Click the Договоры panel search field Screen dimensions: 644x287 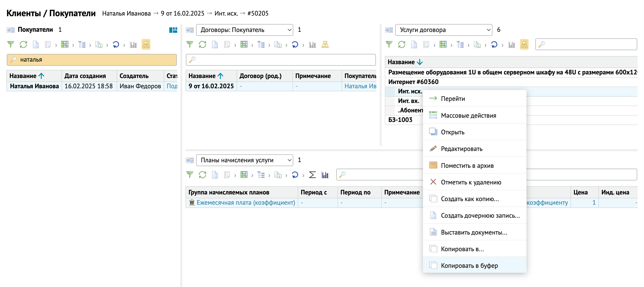tap(281, 60)
